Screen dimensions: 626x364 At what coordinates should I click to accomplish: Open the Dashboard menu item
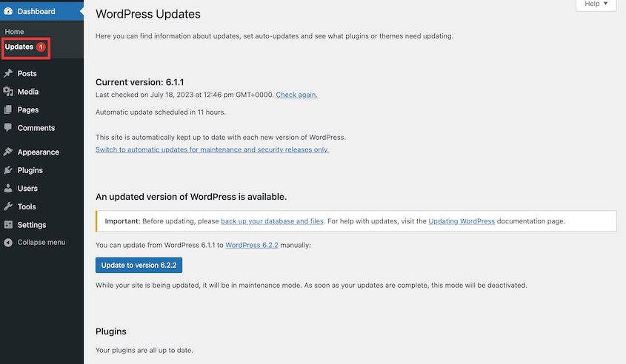(x=42, y=12)
